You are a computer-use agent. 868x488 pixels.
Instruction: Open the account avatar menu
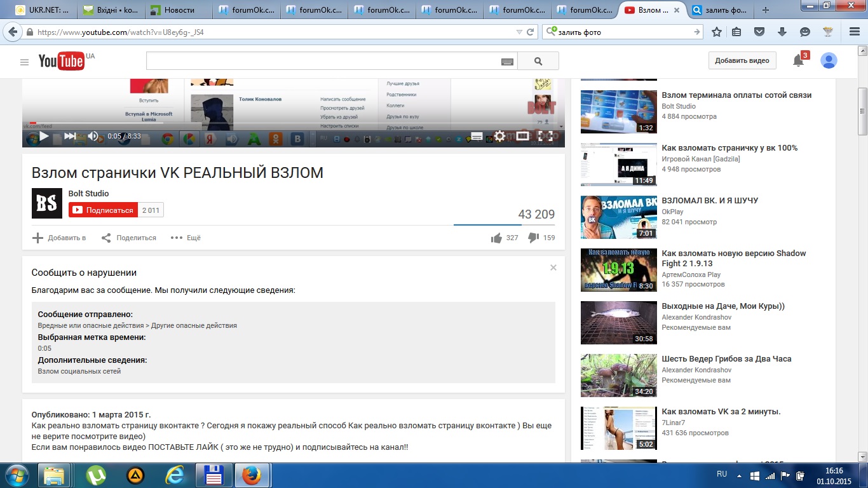coord(829,60)
